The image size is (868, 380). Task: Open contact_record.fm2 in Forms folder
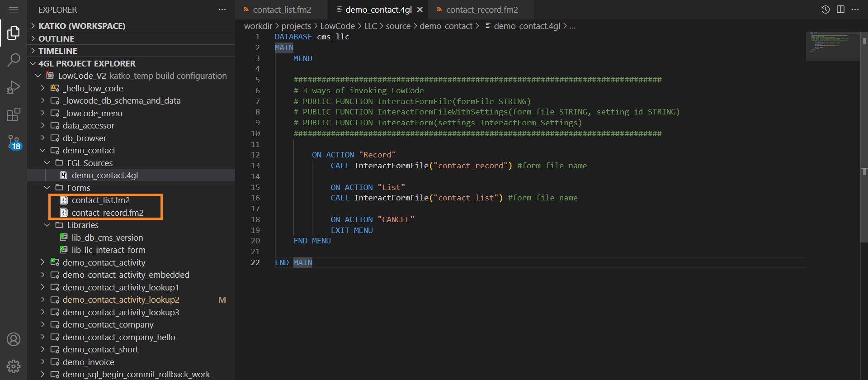coord(107,213)
